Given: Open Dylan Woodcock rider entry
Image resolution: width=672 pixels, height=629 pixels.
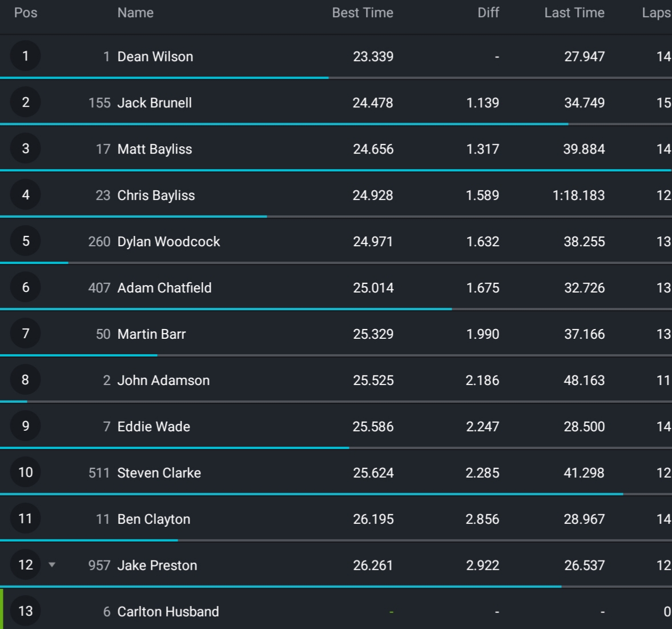Looking at the screenshot, I should [x=168, y=242].
